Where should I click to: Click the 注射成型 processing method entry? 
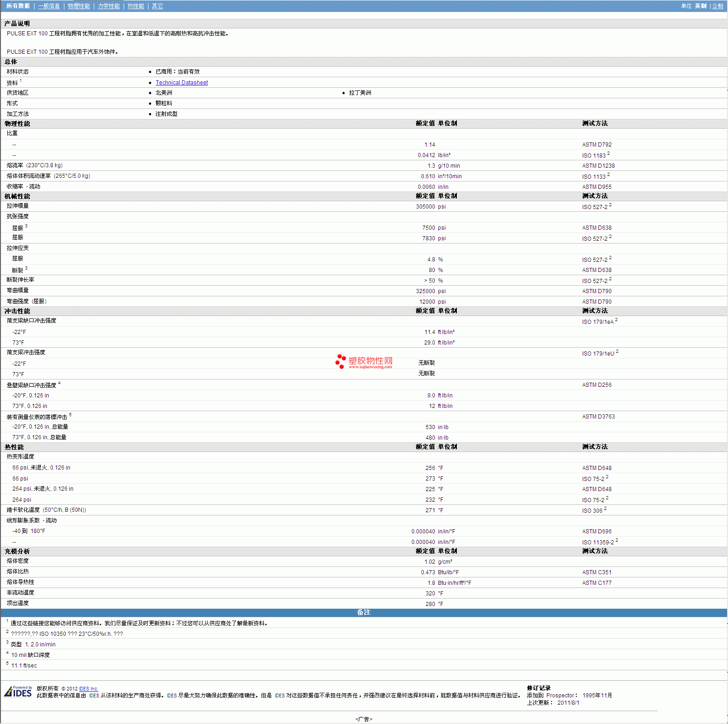click(166, 114)
